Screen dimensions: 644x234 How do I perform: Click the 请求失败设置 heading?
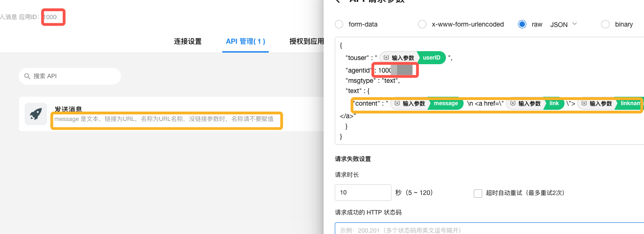(353, 159)
